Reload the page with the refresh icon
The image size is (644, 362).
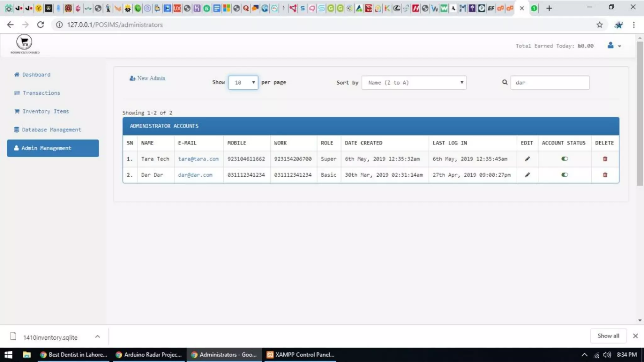point(41,25)
